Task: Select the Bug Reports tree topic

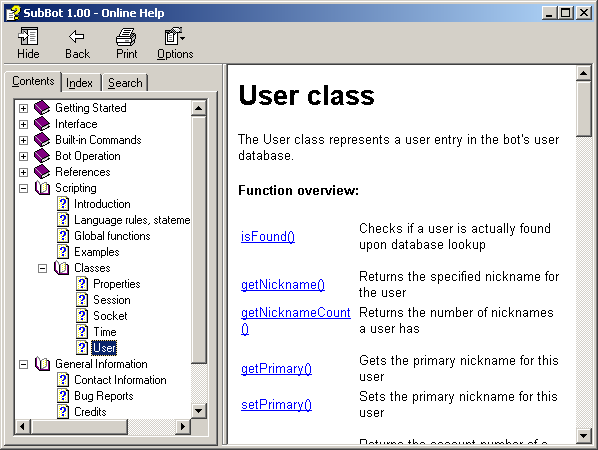Action: (x=104, y=396)
